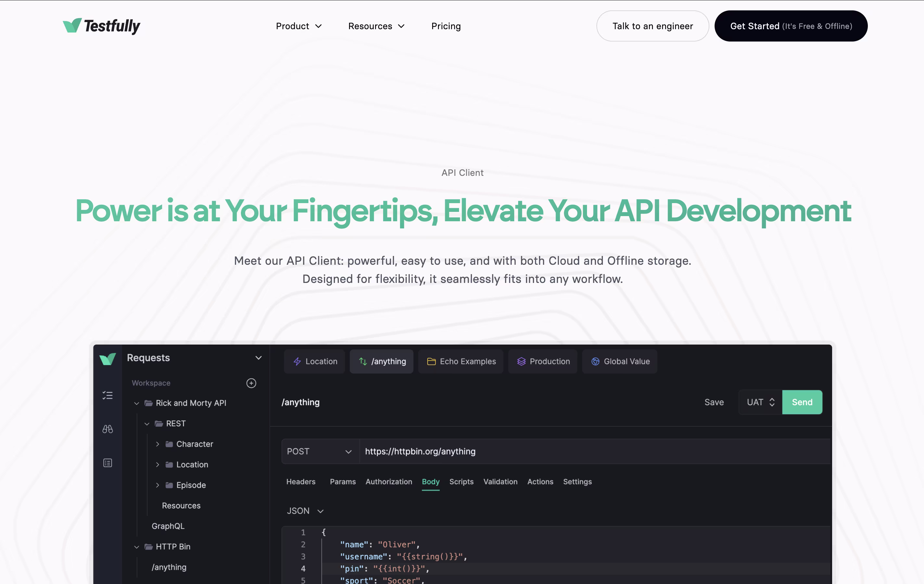924x584 pixels.
Task: Collapse the Rick and Morty API folder
Action: pos(136,403)
